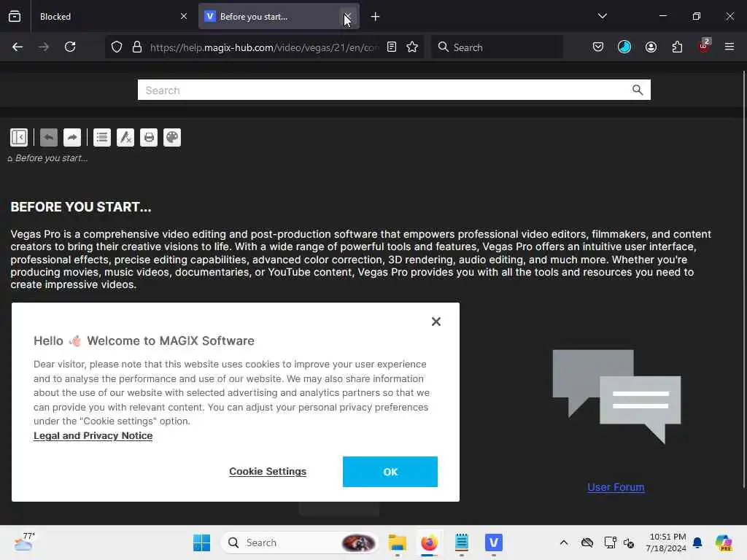The width and height of the screenshot is (747, 560).
Task: Open File Explorer from the taskbar
Action: [398, 542]
